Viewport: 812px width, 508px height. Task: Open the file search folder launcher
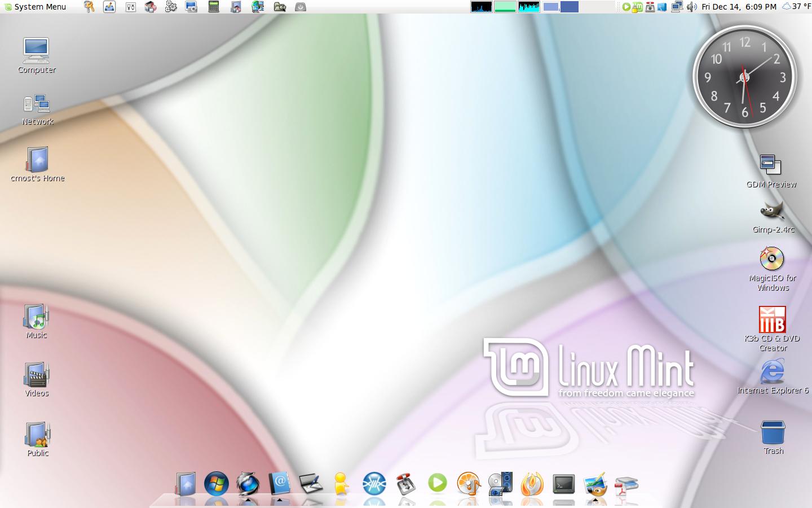279,7
